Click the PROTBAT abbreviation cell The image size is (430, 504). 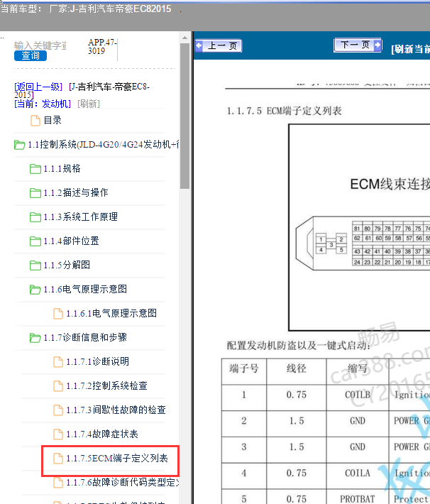click(358, 498)
